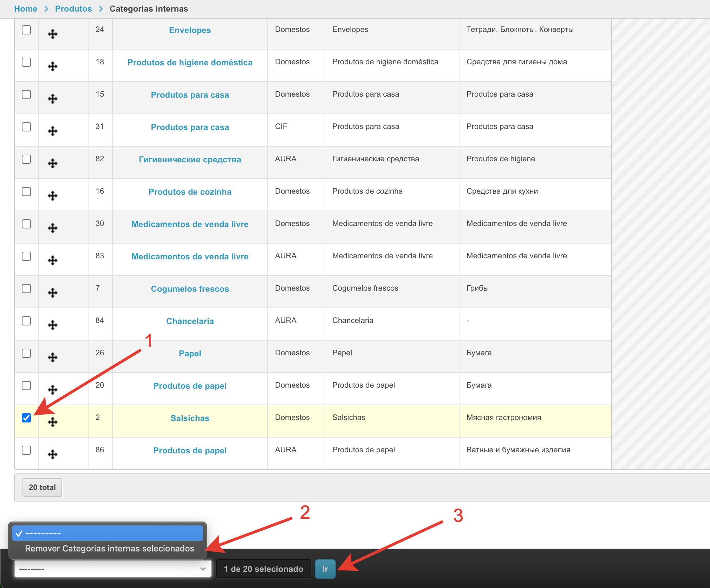This screenshot has height=588, width=710.
Task: Click the 20 total label
Action: 42,487
